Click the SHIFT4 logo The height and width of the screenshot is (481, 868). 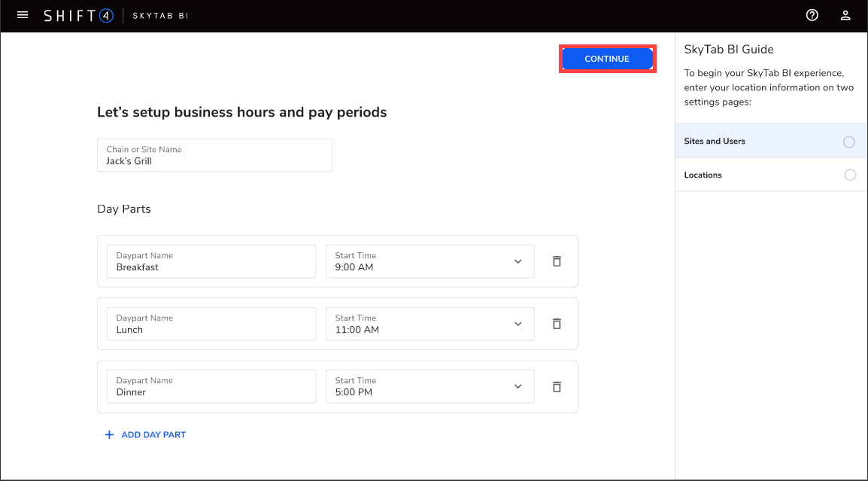point(78,14)
